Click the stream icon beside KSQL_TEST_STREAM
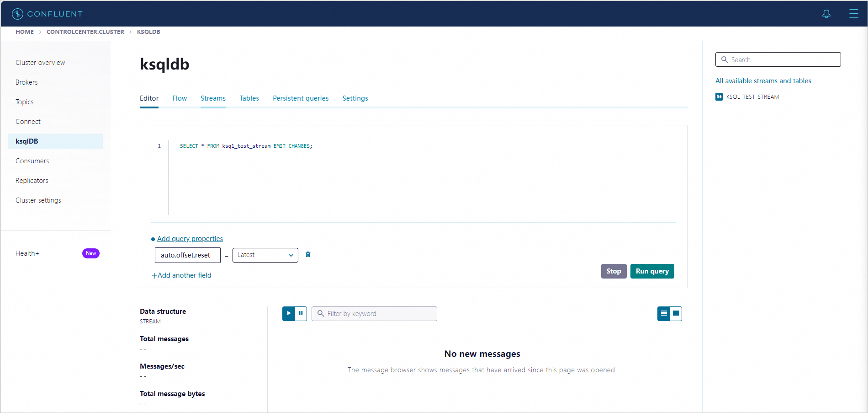This screenshot has height=413, width=868. 719,97
